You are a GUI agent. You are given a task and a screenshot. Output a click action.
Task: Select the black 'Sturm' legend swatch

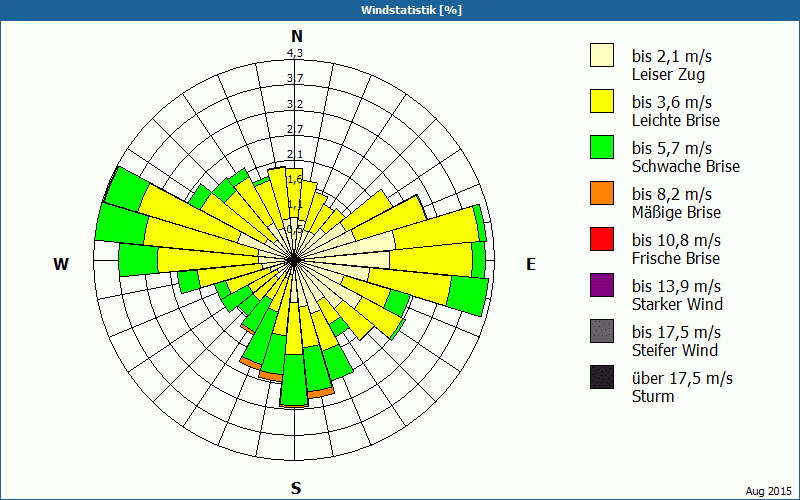click(601, 377)
